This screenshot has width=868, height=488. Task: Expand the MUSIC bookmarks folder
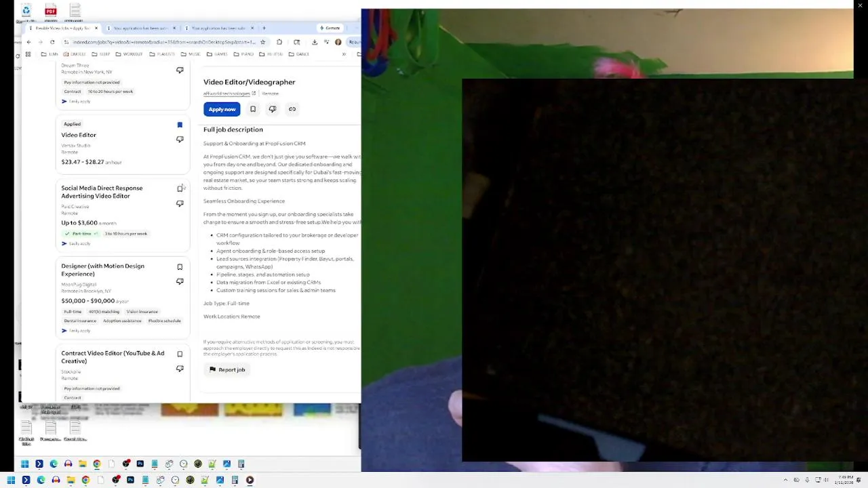191,54
